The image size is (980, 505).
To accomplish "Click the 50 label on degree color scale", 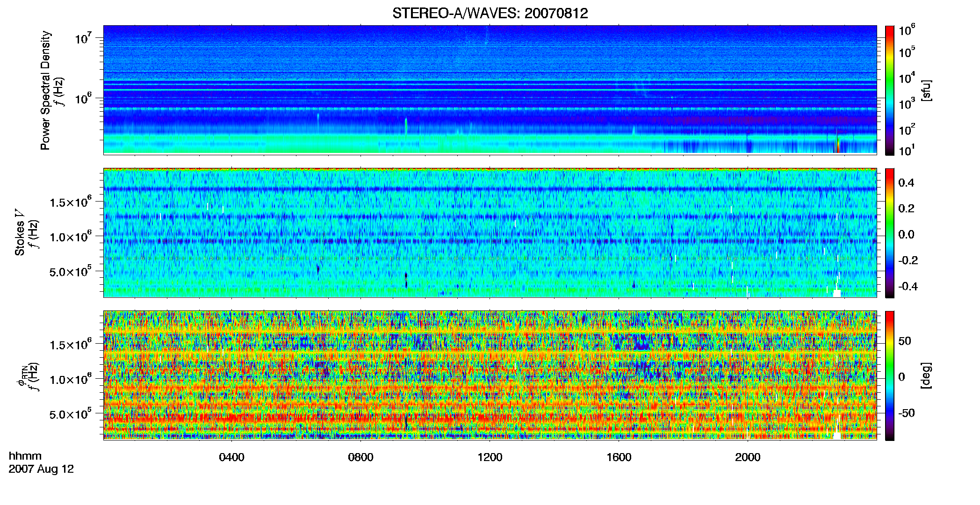I will coord(905,341).
